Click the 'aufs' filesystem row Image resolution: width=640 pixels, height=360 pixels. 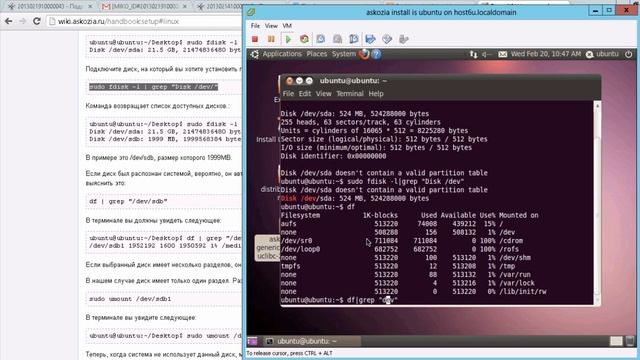393,224
